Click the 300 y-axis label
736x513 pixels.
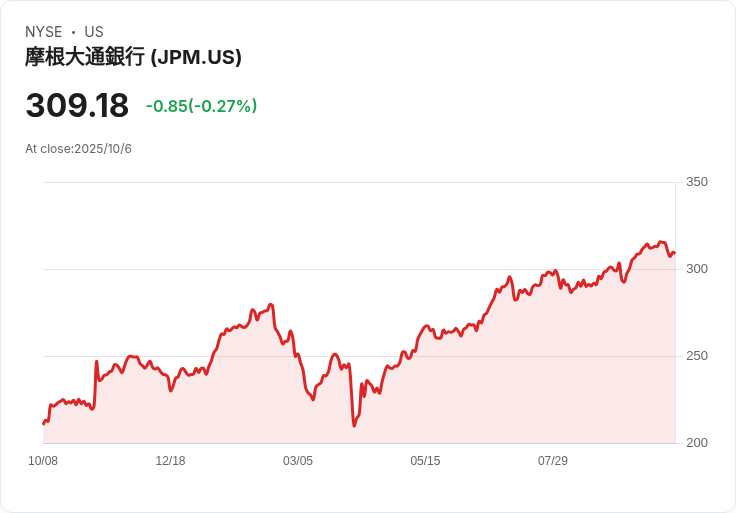696,269
